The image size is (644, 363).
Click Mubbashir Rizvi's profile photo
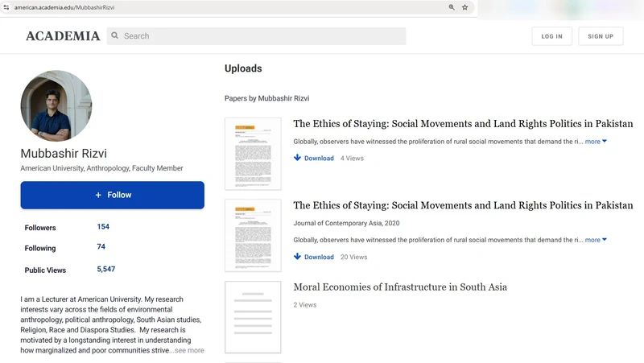point(56,106)
